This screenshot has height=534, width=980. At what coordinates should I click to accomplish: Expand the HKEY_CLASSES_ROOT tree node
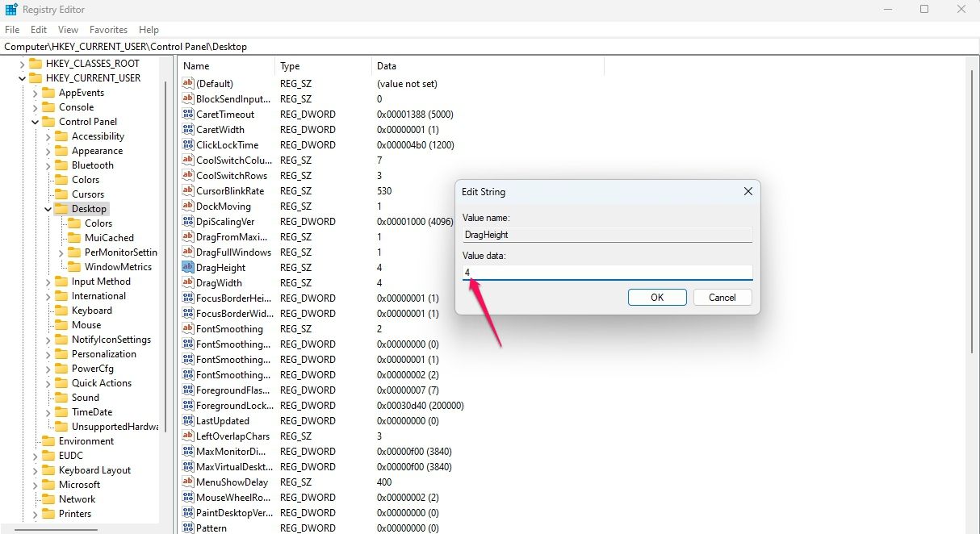pos(23,64)
